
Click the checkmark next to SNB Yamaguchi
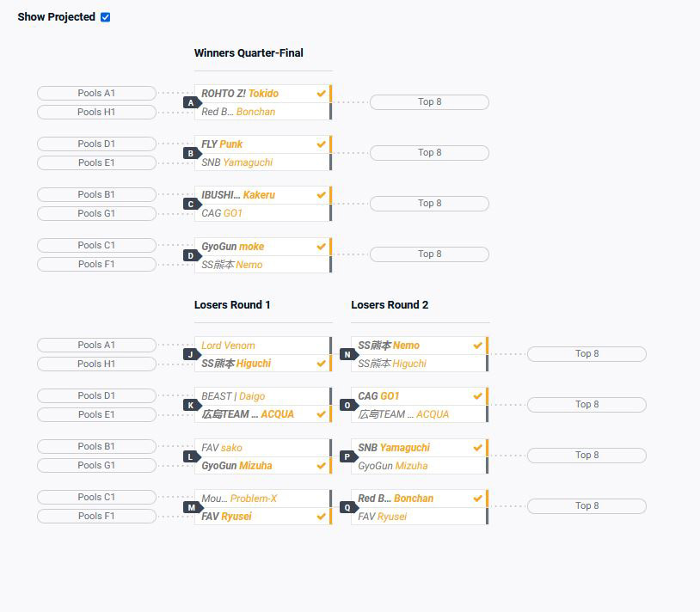point(477,446)
